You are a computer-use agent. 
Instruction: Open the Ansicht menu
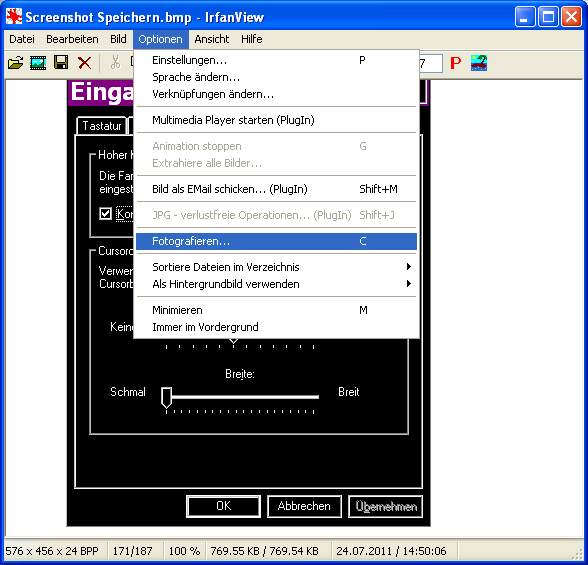[x=212, y=39]
